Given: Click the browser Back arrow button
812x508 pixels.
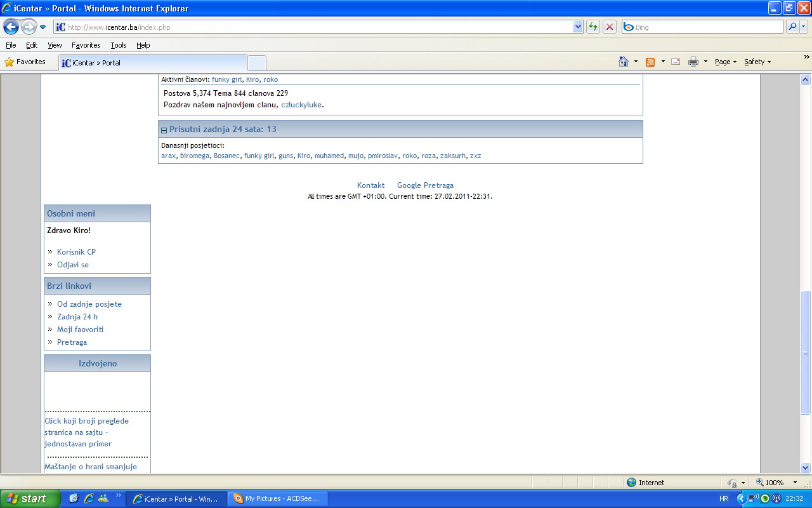Looking at the screenshot, I should tap(11, 27).
